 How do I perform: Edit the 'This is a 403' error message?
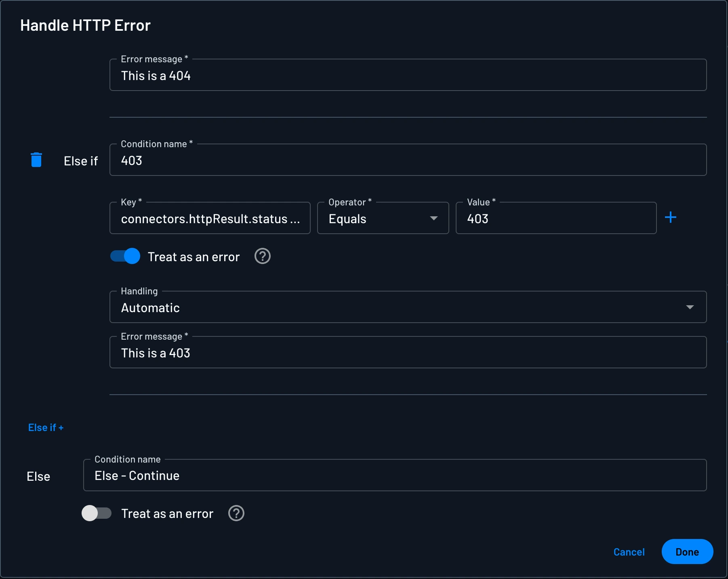407,353
